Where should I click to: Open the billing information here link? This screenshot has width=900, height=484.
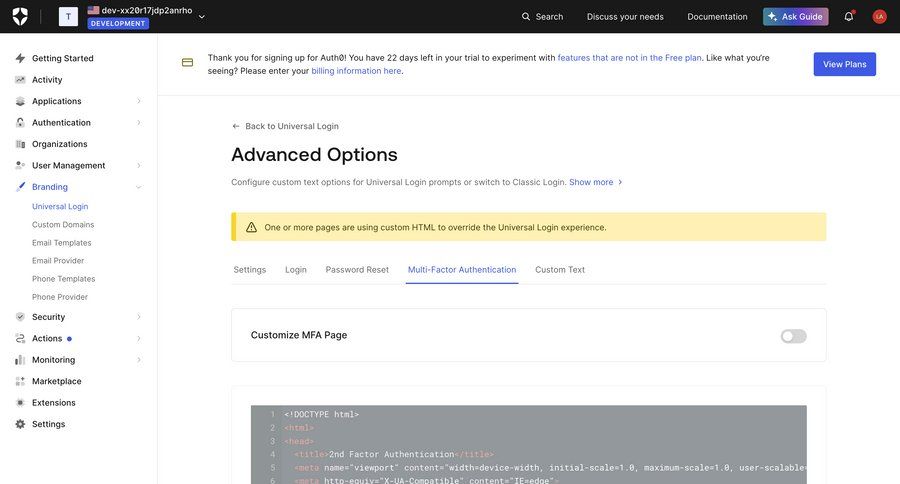(356, 71)
